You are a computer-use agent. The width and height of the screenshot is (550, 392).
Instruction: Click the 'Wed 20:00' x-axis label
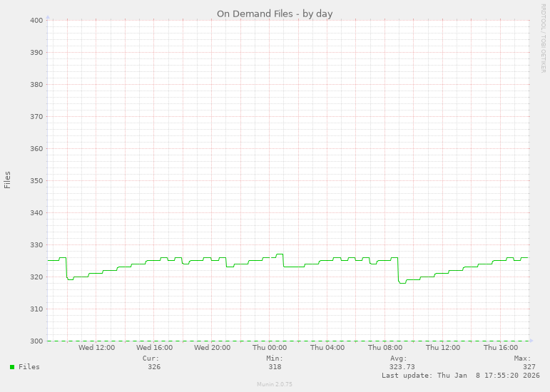click(212, 348)
